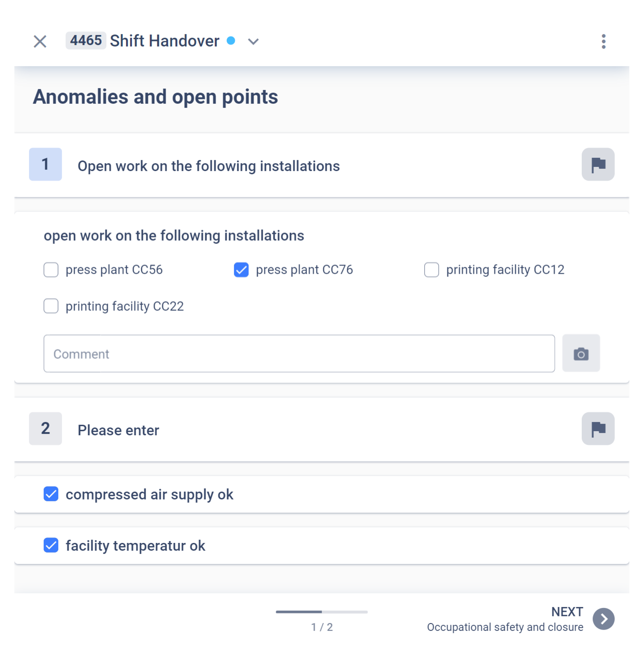Open the three-dot more options menu
The image size is (644, 659).
pos(604,41)
